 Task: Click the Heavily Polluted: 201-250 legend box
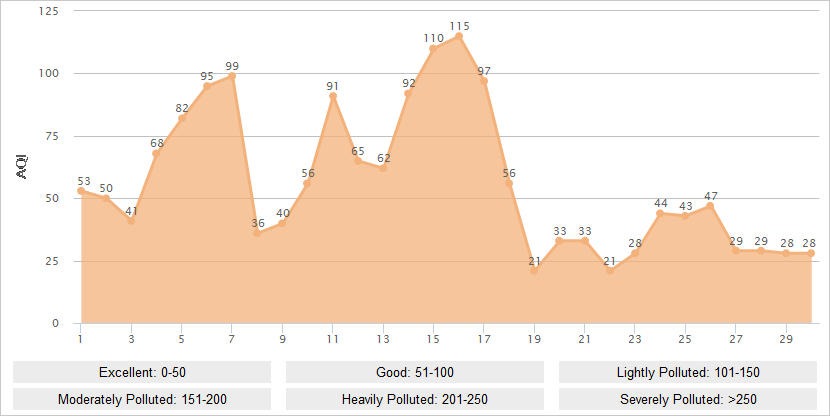coord(414,399)
